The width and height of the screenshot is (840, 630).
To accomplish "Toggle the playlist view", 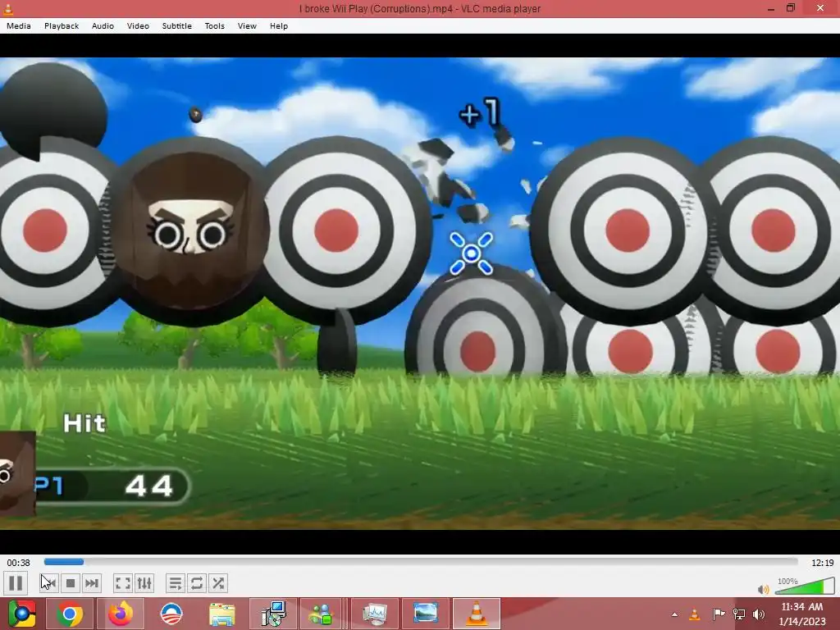I will click(176, 583).
